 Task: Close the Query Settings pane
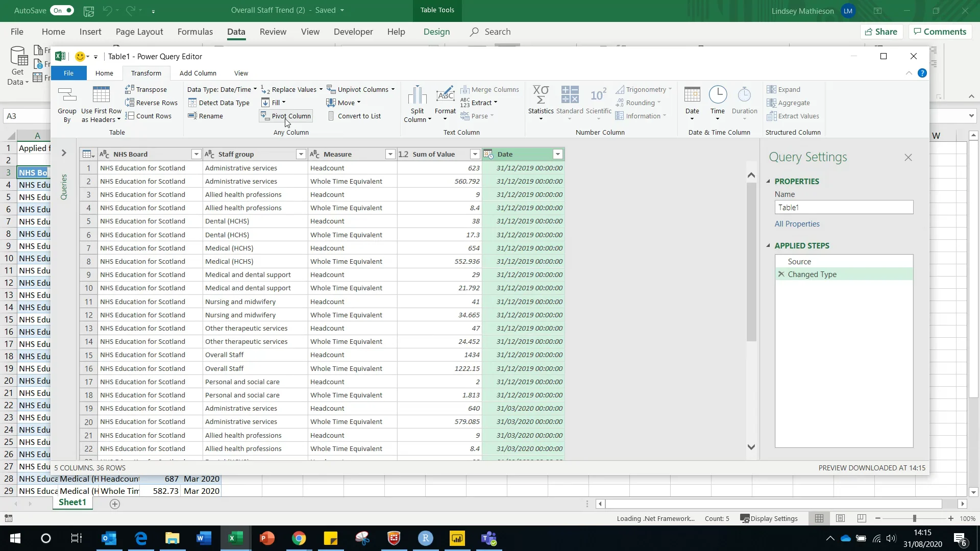click(908, 158)
